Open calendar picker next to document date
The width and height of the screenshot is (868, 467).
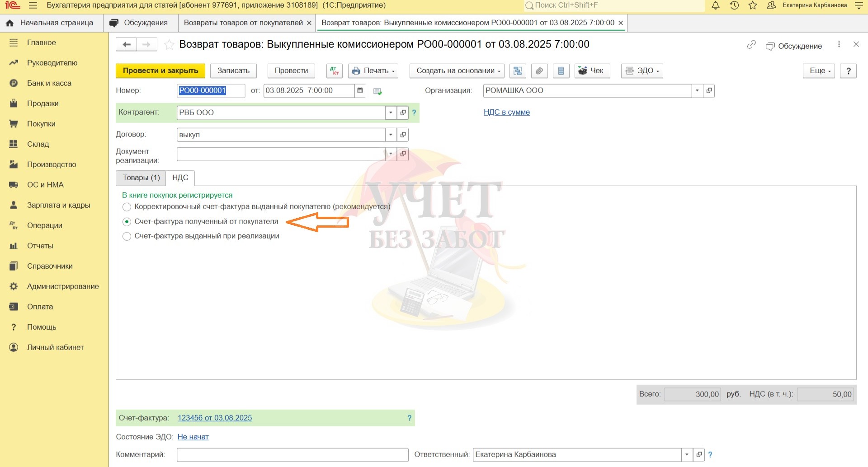tap(360, 91)
